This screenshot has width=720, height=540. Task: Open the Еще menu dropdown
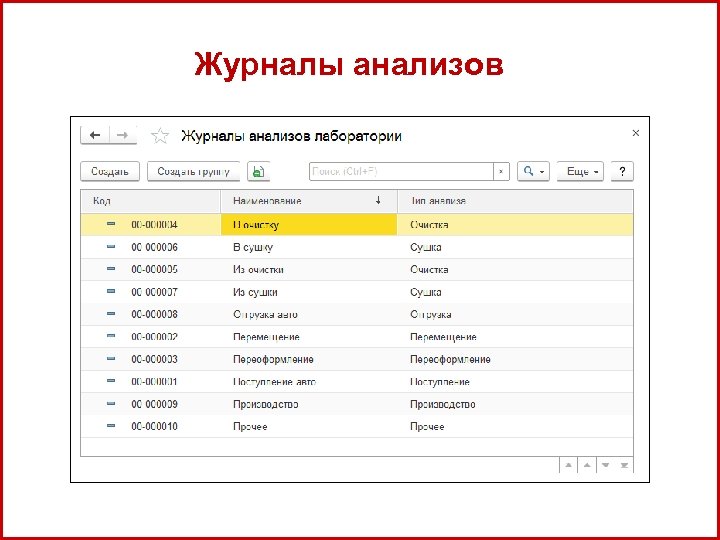(x=580, y=171)
